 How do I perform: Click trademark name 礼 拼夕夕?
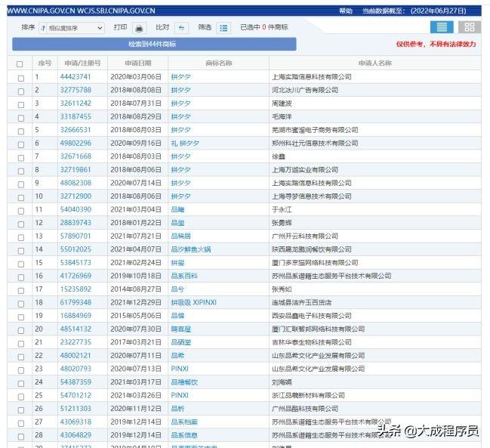click(185, 144)
